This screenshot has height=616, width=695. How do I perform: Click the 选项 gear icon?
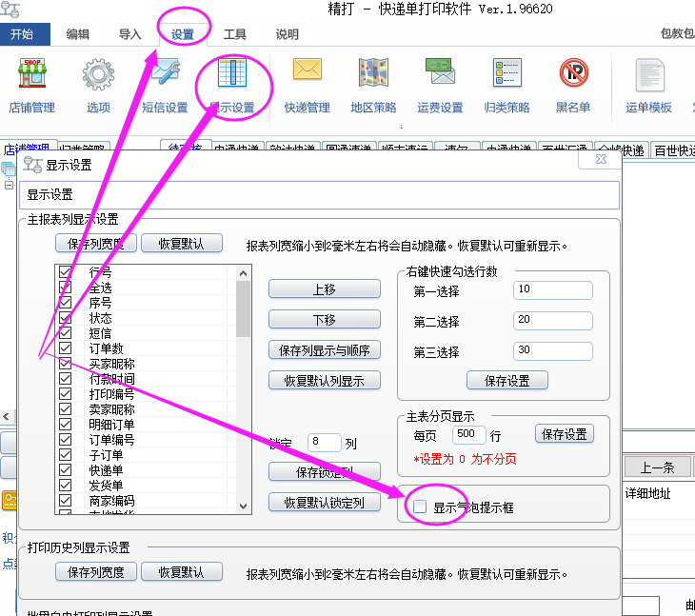98,74
